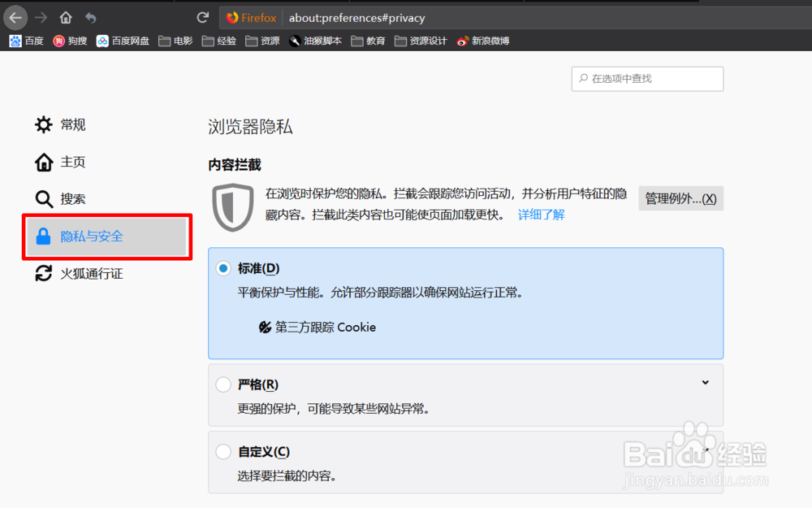
Task: Expand the 自定义 protection details
Action: pos(706,449)
